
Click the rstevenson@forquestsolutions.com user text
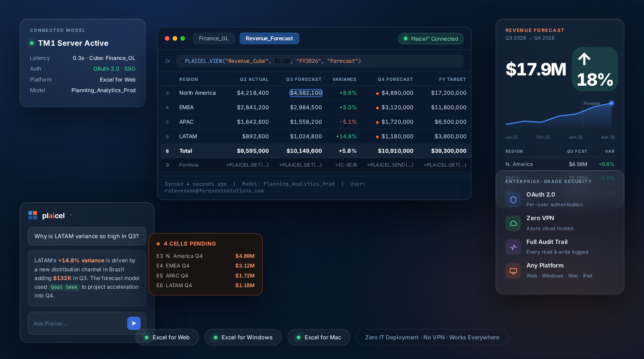(x=214, y=191)
